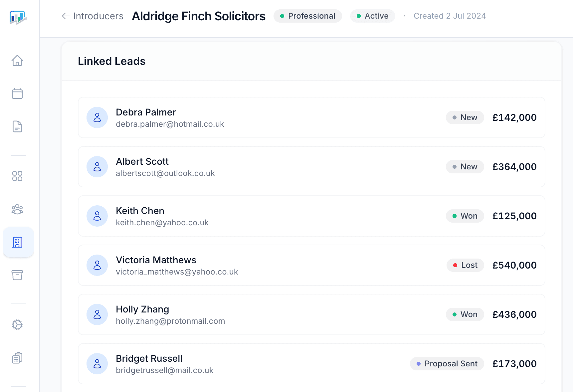Viewport: 573px width, 392px height.
Task: Click the Active status badge
Action: click(372, 16)
